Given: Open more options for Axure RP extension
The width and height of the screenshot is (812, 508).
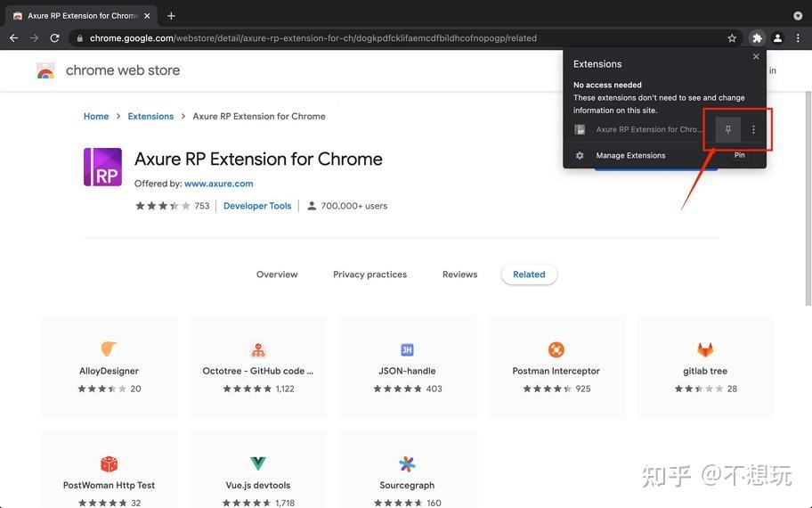Looking at the screenshot, I should [x=753, y=129].
